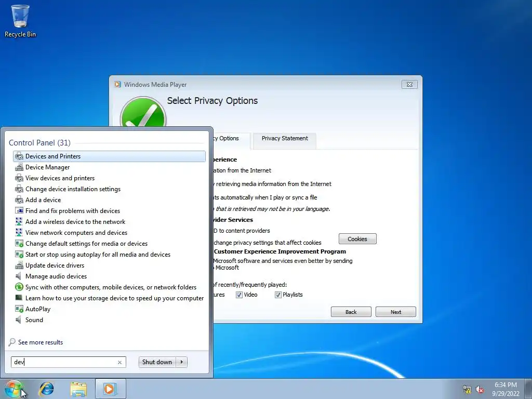The width and height of the screenshot is (532, 399).
Task: Click the Cookies button in Media Player
Action: click(357, 239)
